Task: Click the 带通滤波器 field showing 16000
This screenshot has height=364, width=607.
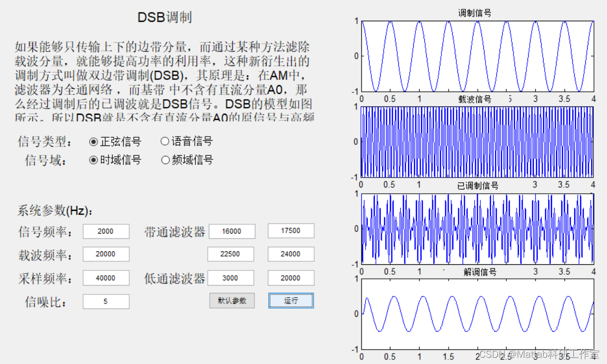Action: pyautogui.click(x=232, y=231)
